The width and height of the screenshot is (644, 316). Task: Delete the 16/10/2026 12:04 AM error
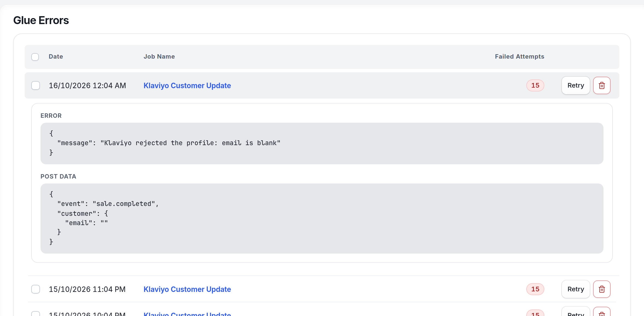point(602,85)
